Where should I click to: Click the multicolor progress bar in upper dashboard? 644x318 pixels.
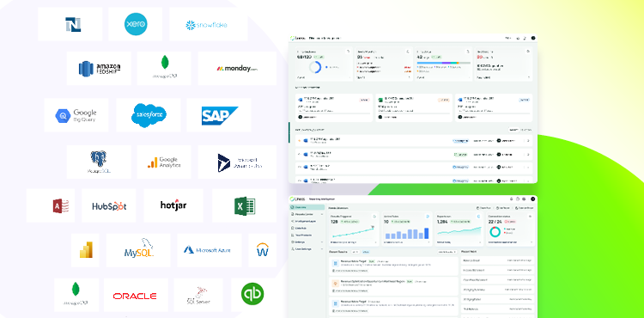coord(444,63)
